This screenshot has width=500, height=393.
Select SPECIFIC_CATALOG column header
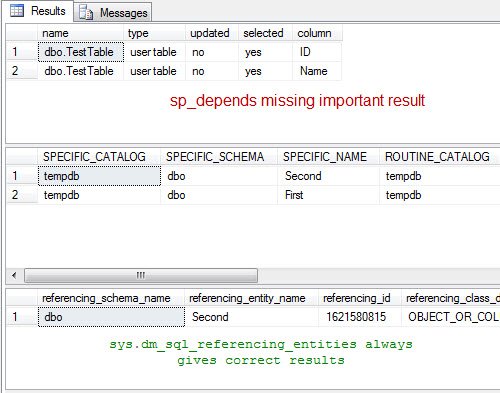click(99, 157)
